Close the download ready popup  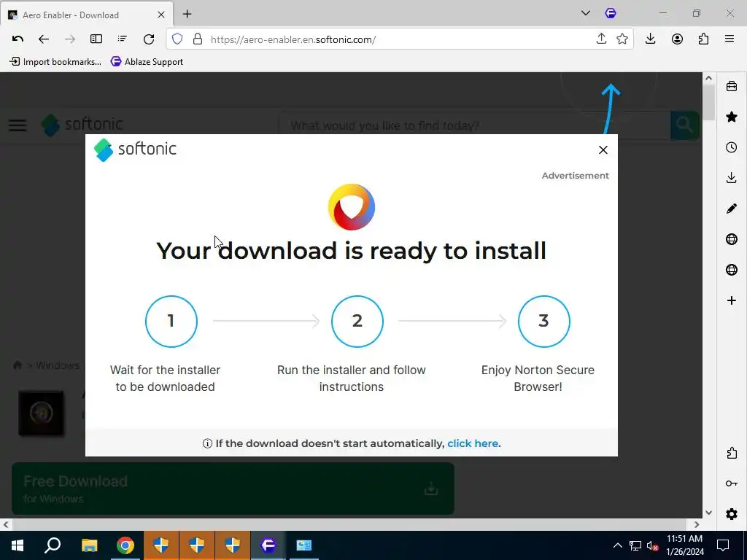click(x=603, y=150)
